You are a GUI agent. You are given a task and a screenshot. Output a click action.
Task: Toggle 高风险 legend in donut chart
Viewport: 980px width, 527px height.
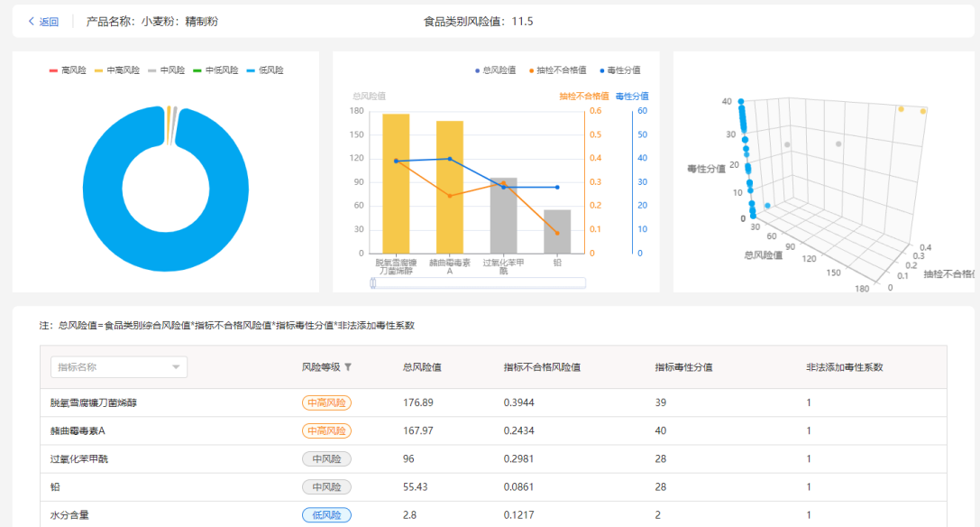[x=68, y=70]
